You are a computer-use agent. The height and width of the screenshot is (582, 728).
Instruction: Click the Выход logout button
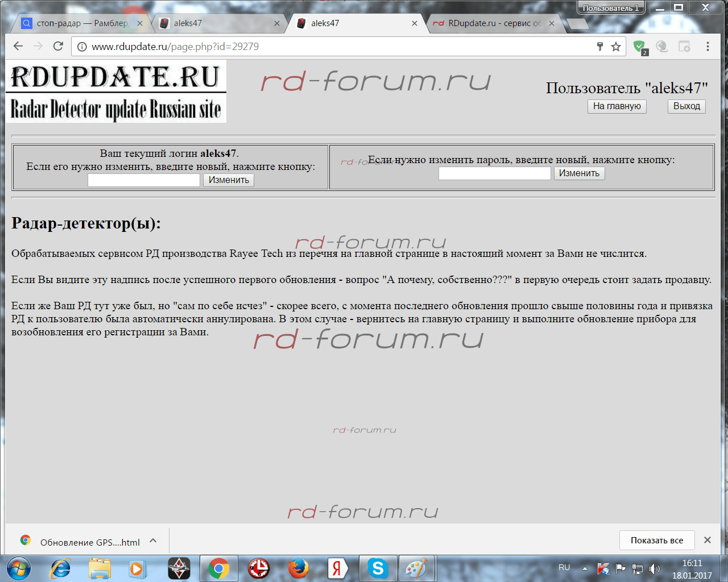(x=686, y=106)
